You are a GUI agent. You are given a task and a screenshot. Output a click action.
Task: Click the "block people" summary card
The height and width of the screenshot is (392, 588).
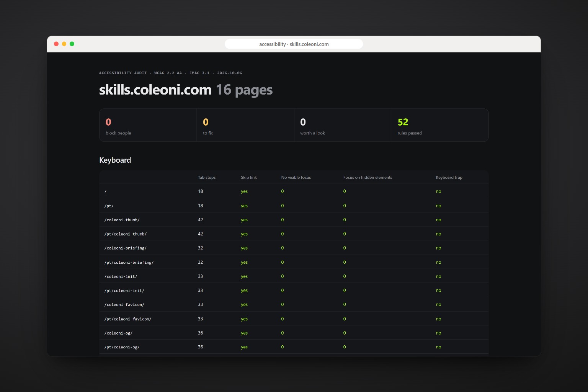point(148,125)
